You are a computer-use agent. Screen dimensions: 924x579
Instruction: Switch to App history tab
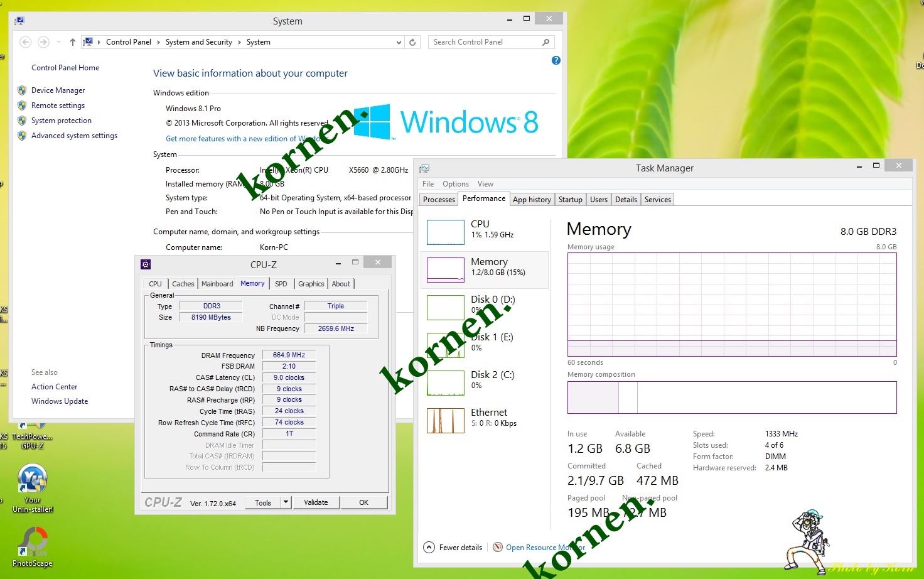pos(532,200)
